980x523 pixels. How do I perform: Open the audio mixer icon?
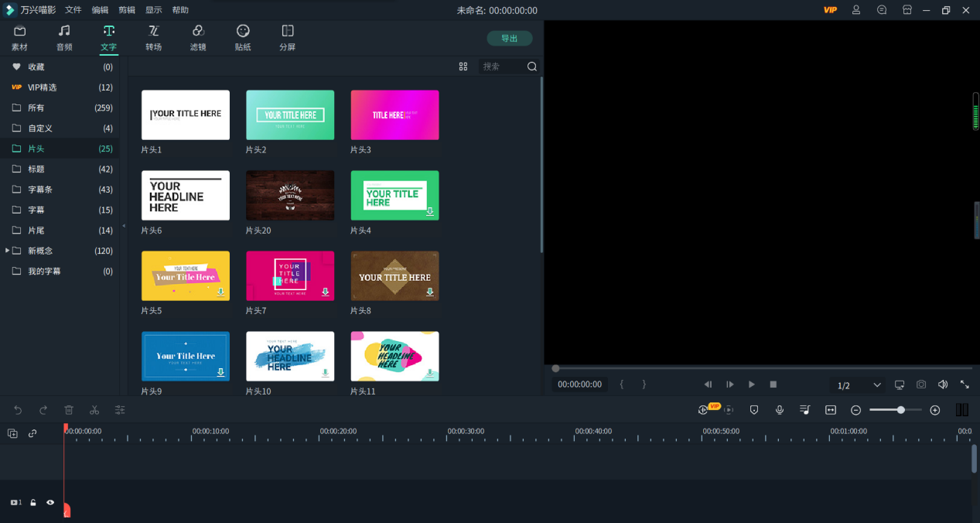805,410
